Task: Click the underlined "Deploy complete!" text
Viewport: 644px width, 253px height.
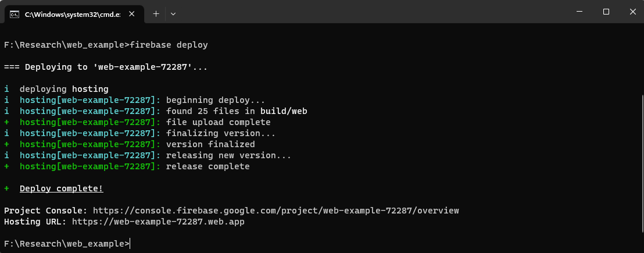Action: [61, 188]
